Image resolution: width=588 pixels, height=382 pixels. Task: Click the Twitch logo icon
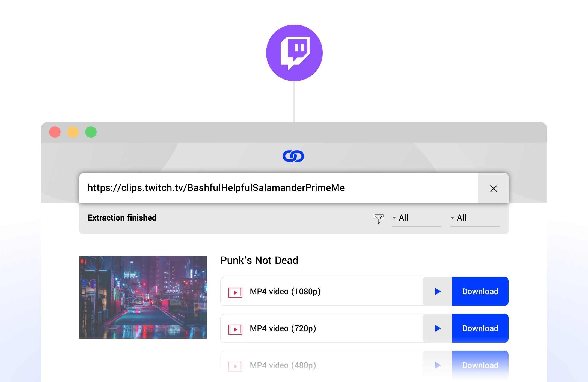[x=294, y=53]
